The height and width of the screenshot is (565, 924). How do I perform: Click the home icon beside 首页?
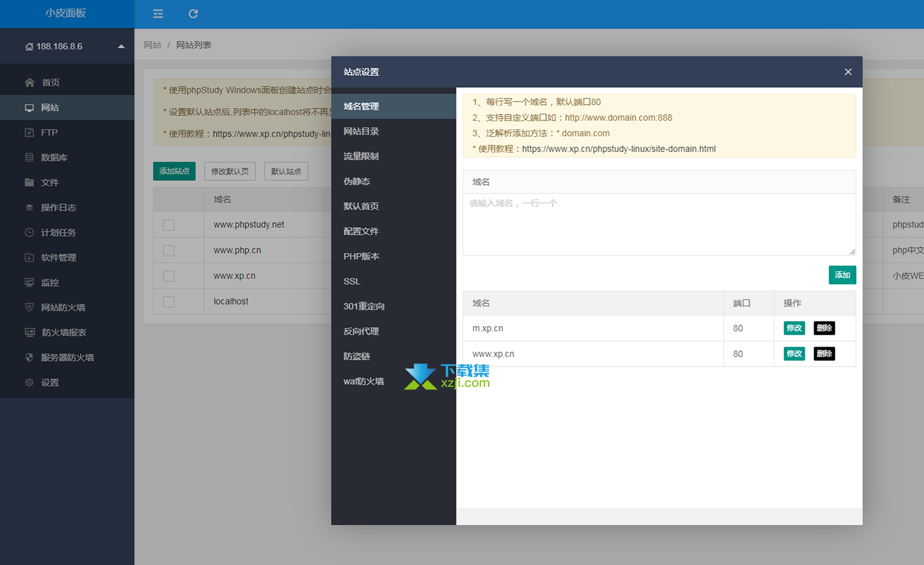coord(30,82)
